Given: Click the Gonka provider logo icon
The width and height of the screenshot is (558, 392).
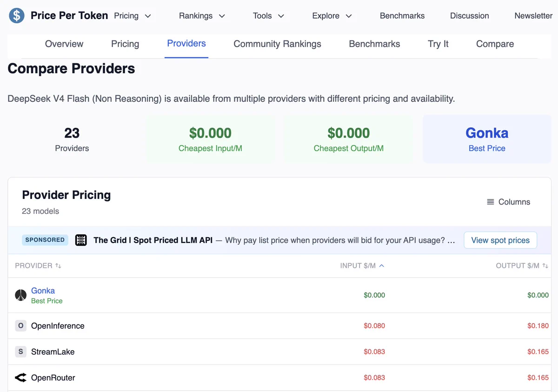Looking at the screenshot, I should (x=20, y=295).
